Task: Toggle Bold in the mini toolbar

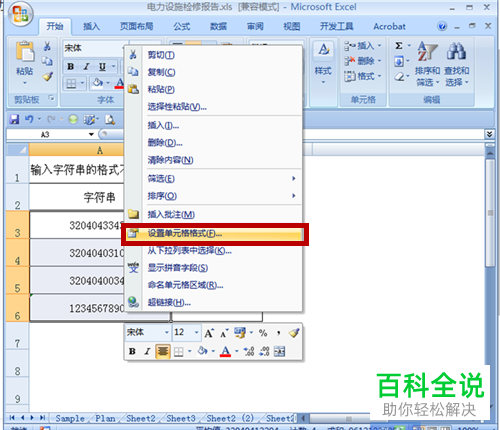Action: click(x=132, y=351)
